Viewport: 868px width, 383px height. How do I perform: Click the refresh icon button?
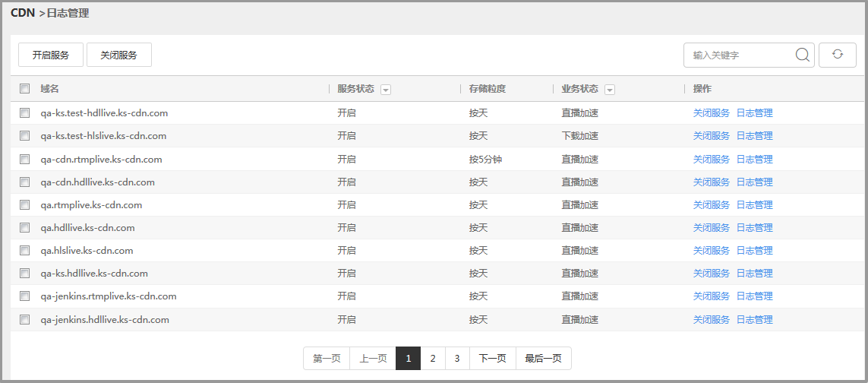tap(838, 55)
